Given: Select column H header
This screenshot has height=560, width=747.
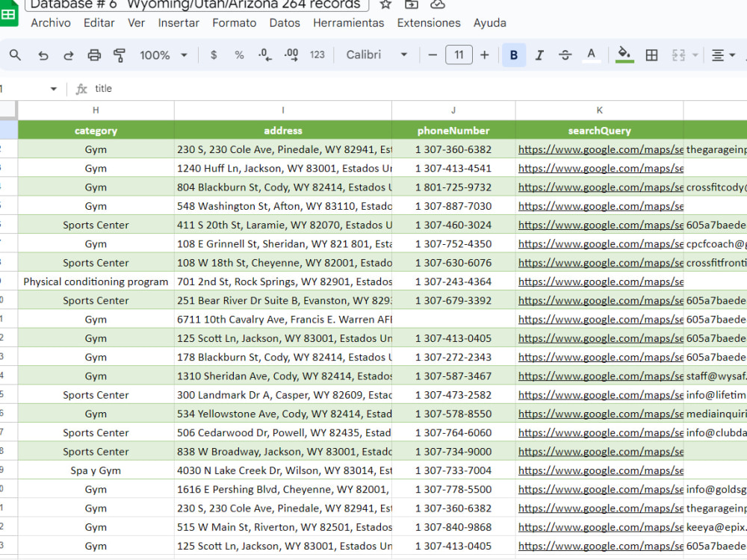Looking at the screenshot, I should point(96,111).
